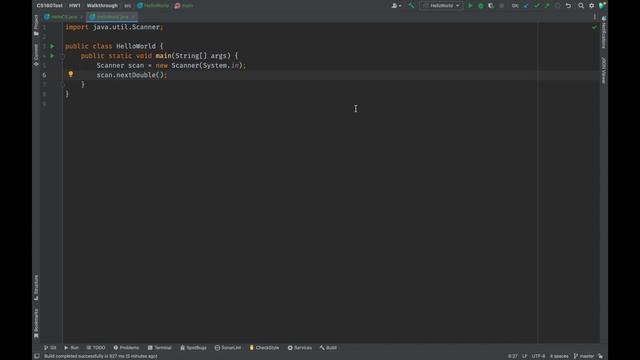Screen dimensions: 640x360
Task: Click the cursor position indicator in status bar
Action: (513, 356)
